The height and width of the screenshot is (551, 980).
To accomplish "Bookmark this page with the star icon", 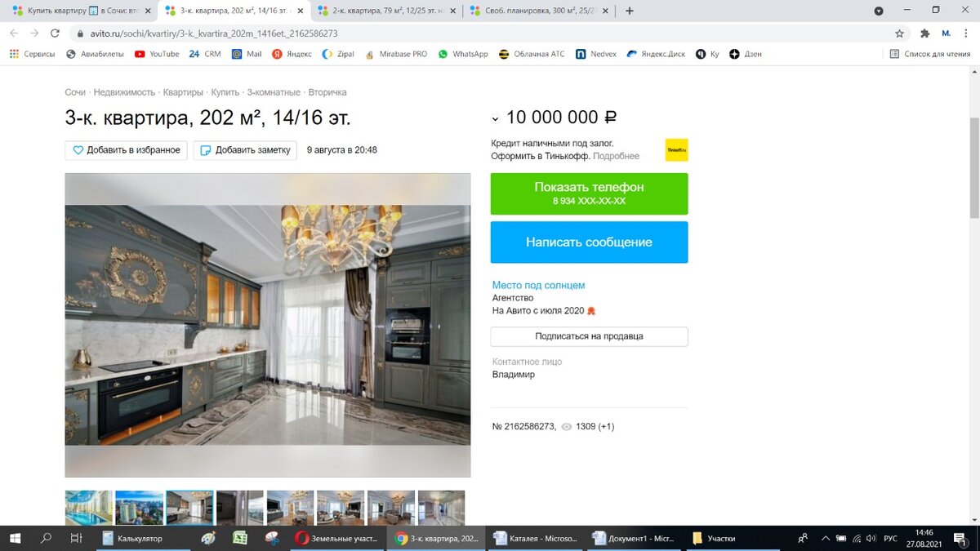I will tap(899, 33).
